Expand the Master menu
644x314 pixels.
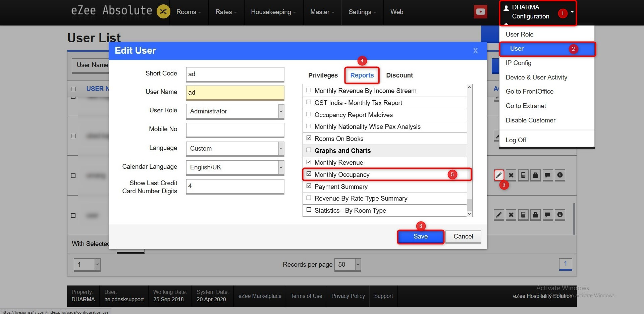tap(322, 12)
